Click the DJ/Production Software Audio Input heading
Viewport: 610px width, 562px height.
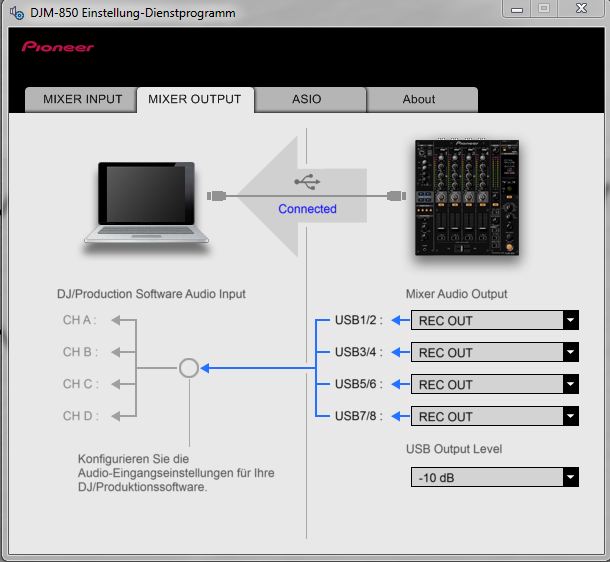tap(151, 294)
